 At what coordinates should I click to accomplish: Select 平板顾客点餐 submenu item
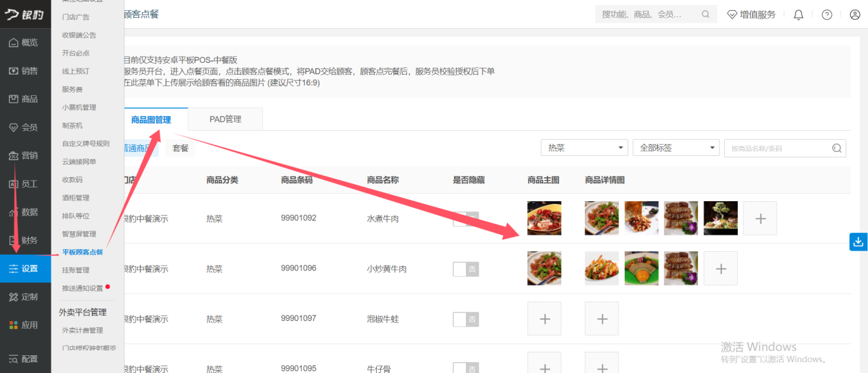click(x=82, y=252)
